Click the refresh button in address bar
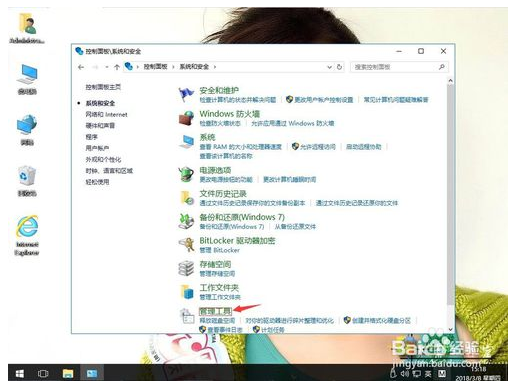This screenshot has width=510, height=381. coord(339,67)
